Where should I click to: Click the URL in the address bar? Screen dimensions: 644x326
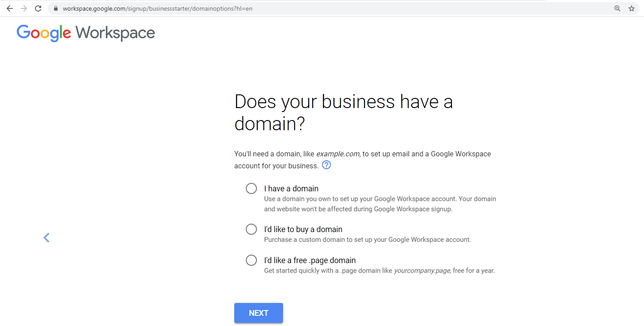158,8
